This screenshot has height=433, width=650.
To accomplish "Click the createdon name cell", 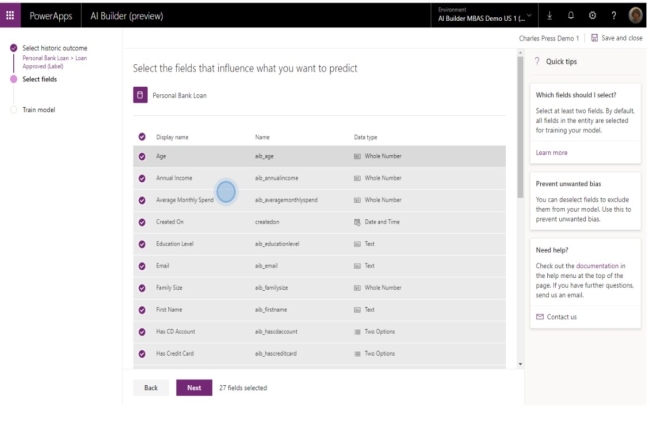I will point(267,222).
